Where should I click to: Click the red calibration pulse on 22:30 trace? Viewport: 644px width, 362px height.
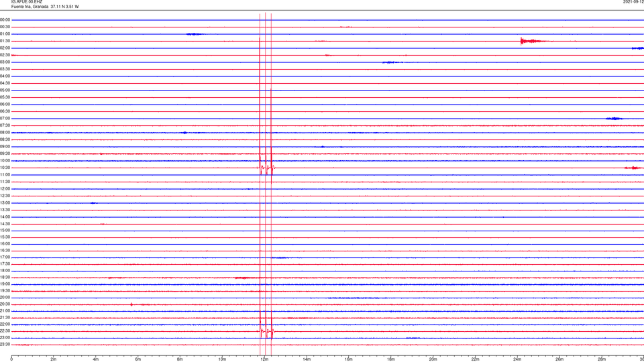tap(266, 331)
